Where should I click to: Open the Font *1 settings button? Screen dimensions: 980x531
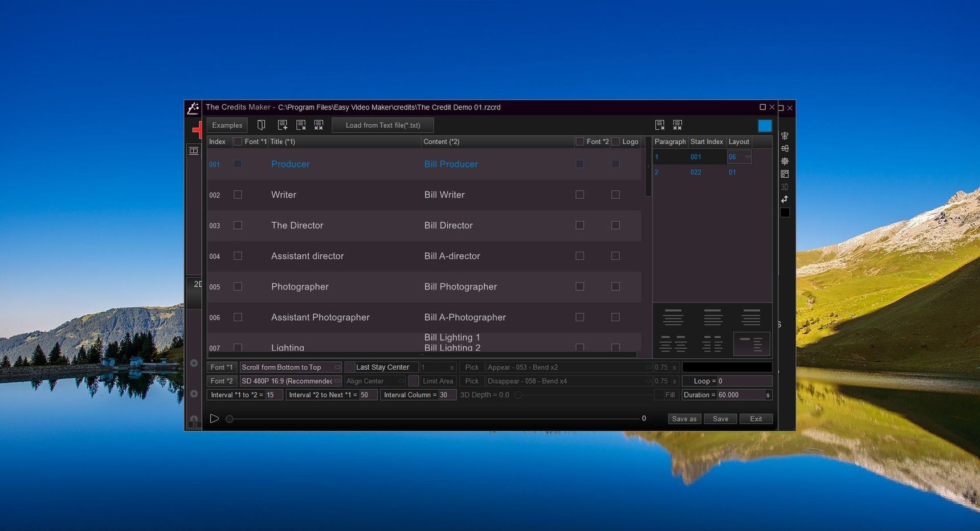pyautogui.click(x=222, y=367)
